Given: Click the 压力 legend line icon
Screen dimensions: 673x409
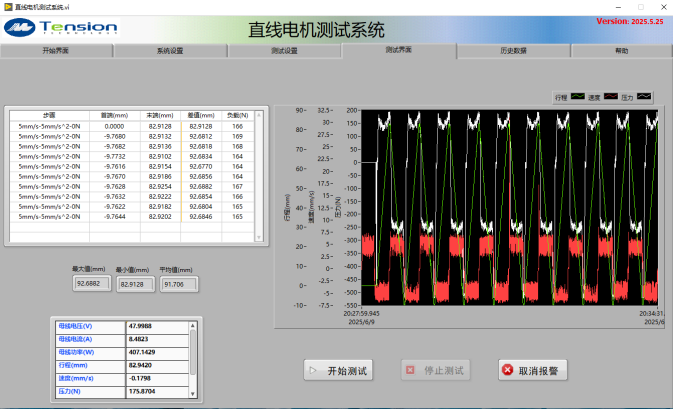Looking at the screenshot, I should click(643, 97).
